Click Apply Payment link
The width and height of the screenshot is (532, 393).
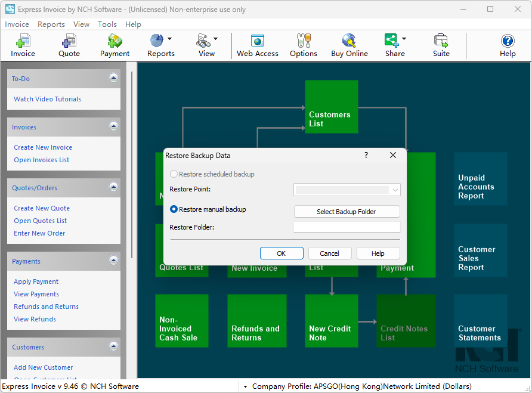click(x=36, y=281)
